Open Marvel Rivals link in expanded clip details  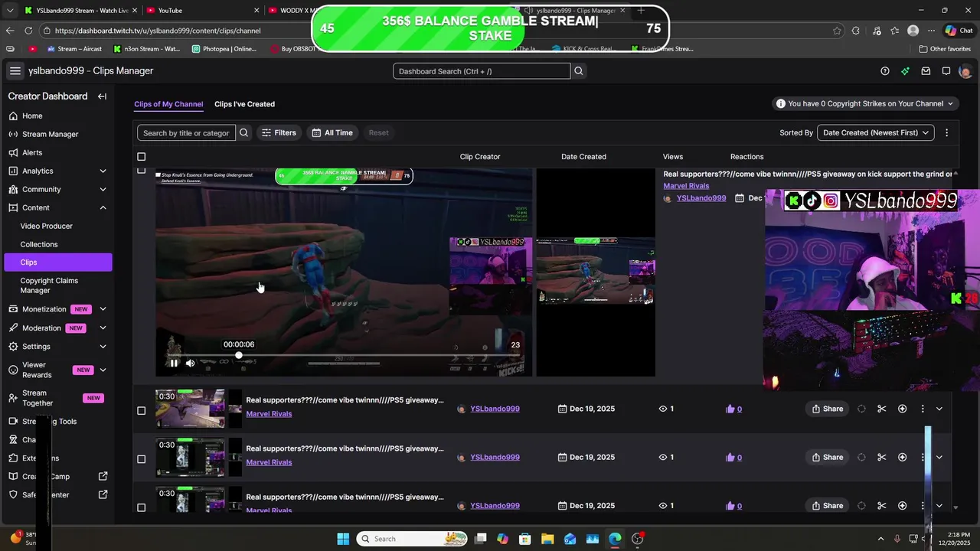686,186
